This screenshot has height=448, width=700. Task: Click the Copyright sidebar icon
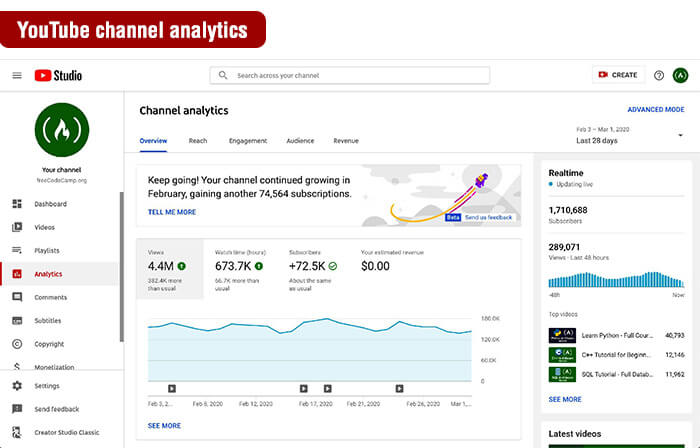click(17, 344)
